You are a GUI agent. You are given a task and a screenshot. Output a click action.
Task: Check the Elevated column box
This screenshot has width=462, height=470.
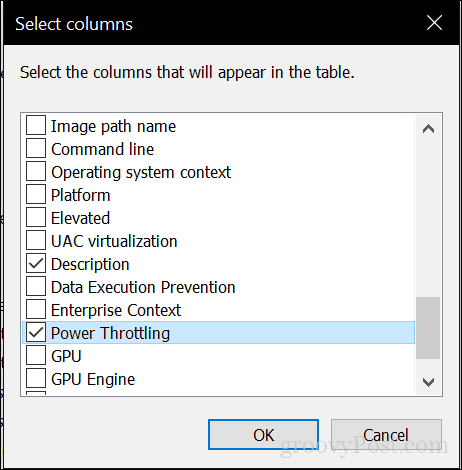click(36, 217)
